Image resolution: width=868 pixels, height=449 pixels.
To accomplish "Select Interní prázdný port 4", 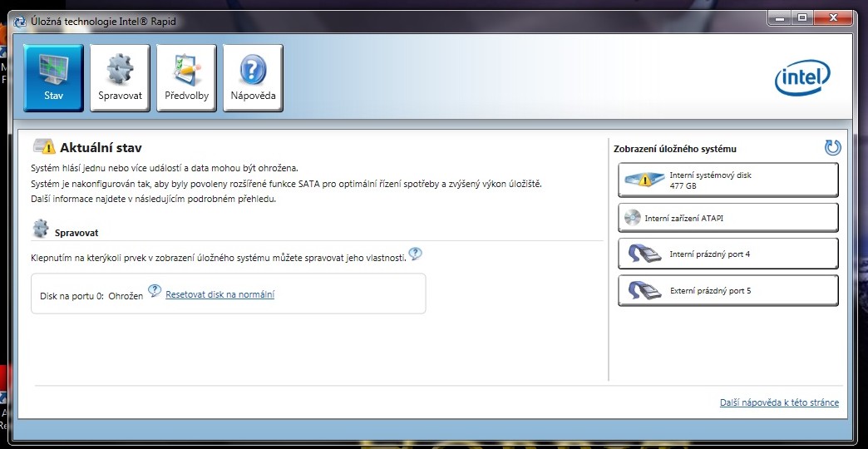I will tap(728, 254).
